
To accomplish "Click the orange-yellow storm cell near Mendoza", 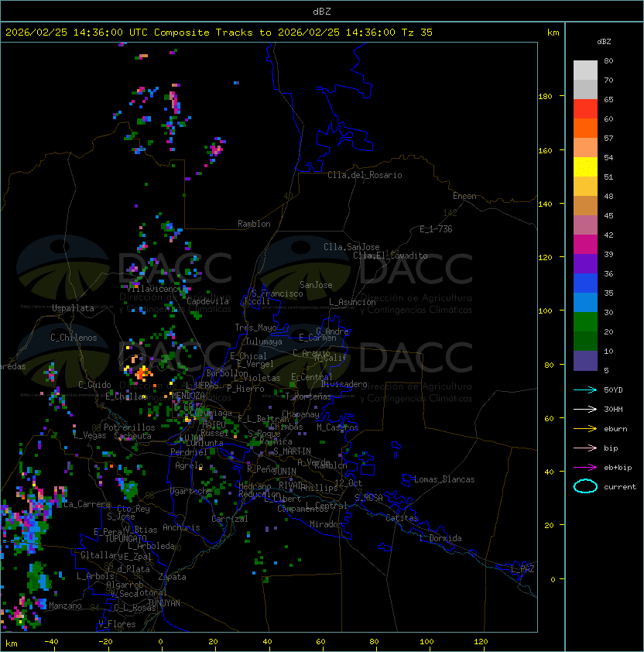I will tap(142, 372).
